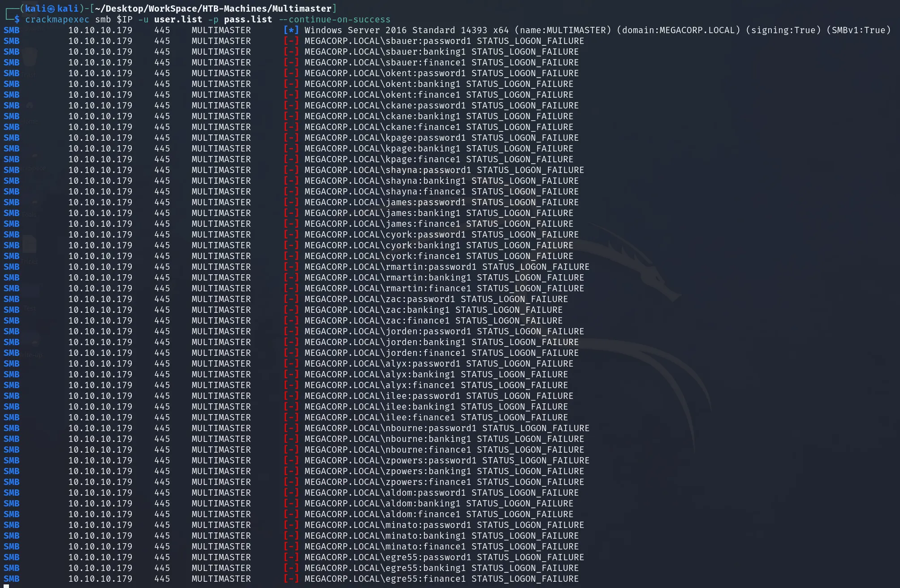Click the egre55:finance1 result
This screenshot has width=900, height=588.
(x=441, y=579)
